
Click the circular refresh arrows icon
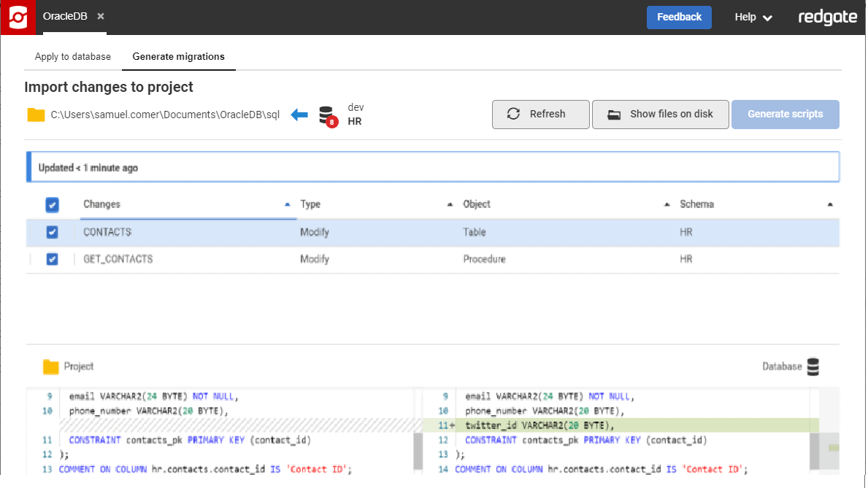[514, 114]
